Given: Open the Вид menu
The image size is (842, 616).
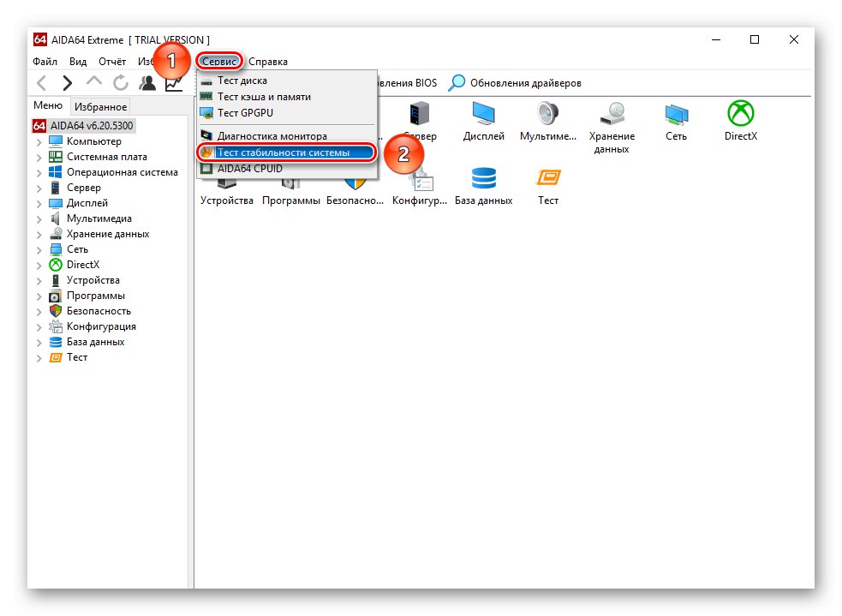Looking at the screenshot, I should [x=78, y=62].
